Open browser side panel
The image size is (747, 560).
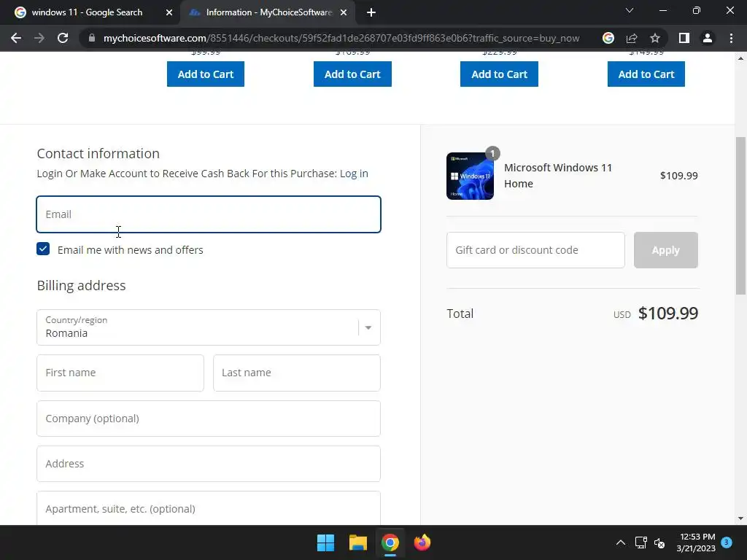point(684,38)
